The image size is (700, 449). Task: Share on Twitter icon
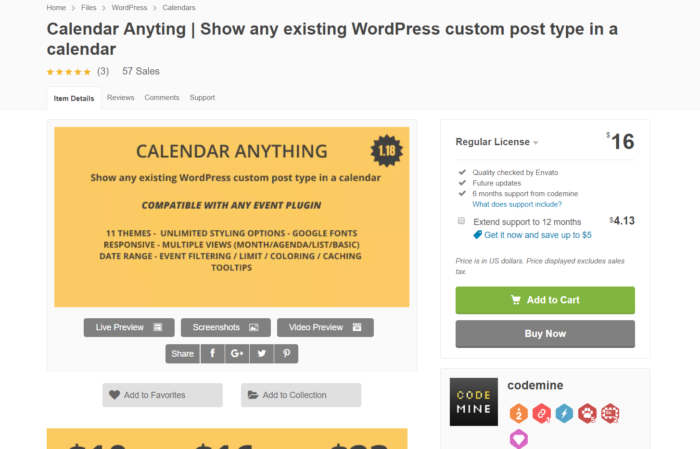click(x=262, y=353)
